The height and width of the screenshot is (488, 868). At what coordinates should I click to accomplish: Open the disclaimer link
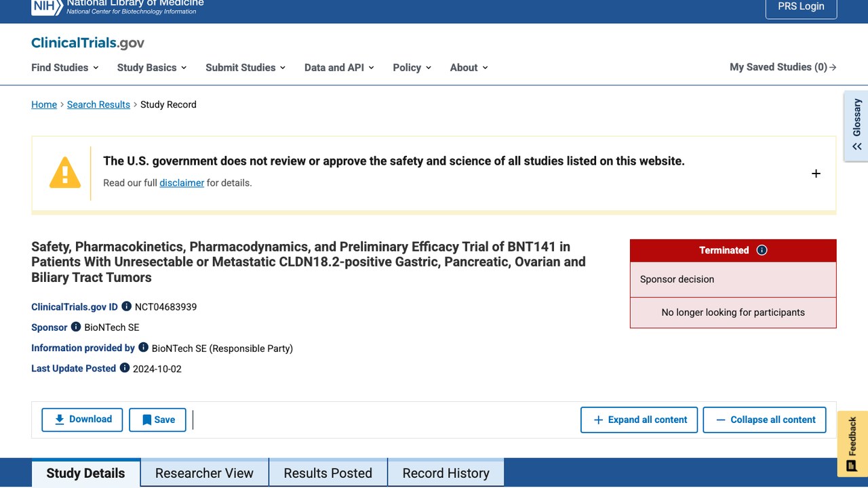(182, 182)
